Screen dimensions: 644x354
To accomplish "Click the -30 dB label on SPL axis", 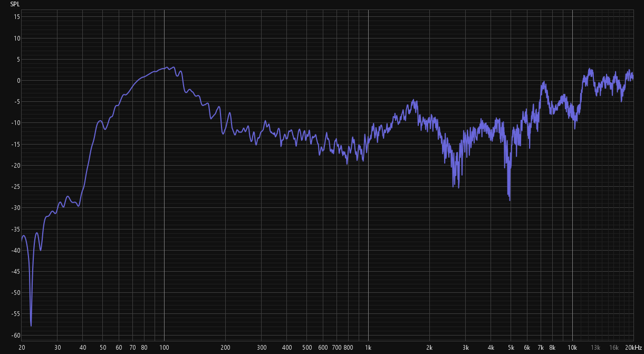I will [16, 208].
